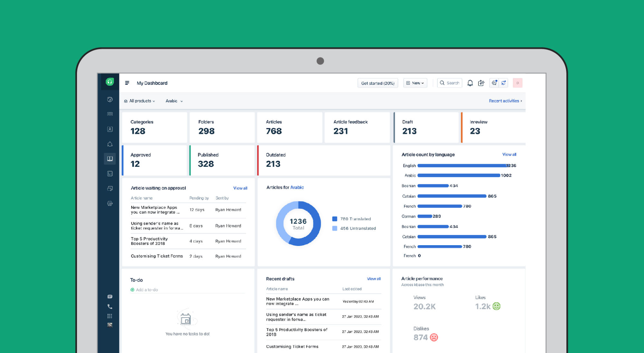The height and width of the screenshot is (353, 644).
Task: View all articles waiting on approval
Action: (240, 188)
